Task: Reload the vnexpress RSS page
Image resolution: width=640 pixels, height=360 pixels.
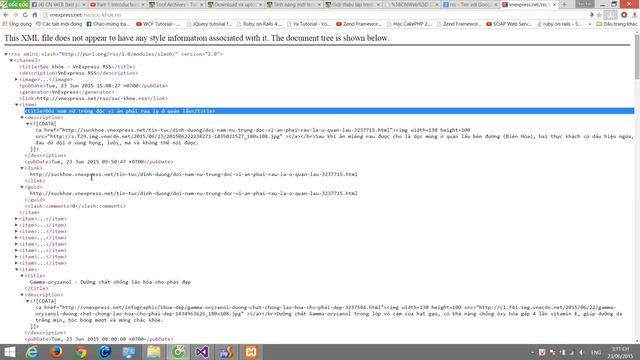Action: click(x=25, y=15)
